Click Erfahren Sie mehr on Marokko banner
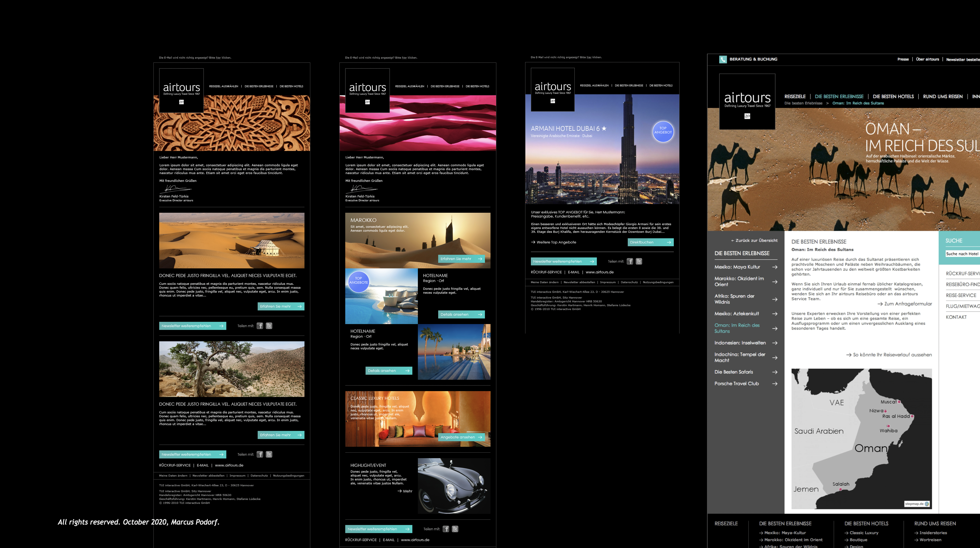This screenshot has width=980, height=548. (x=461, y=259)
